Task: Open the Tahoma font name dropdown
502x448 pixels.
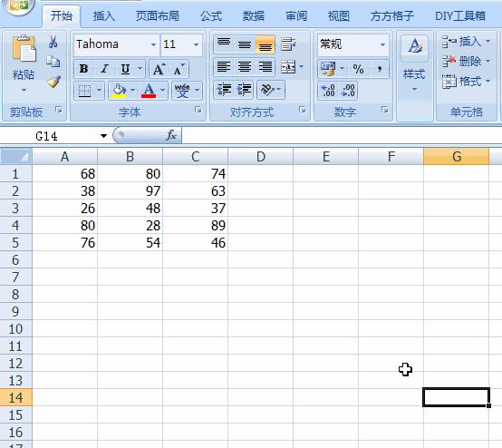Action: [154, 44]
